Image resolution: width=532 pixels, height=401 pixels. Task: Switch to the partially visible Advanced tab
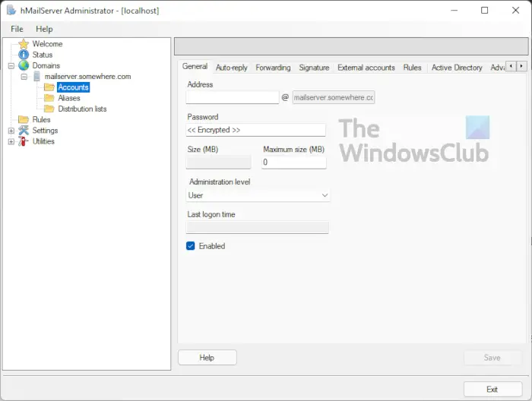[x=497, y=68]
